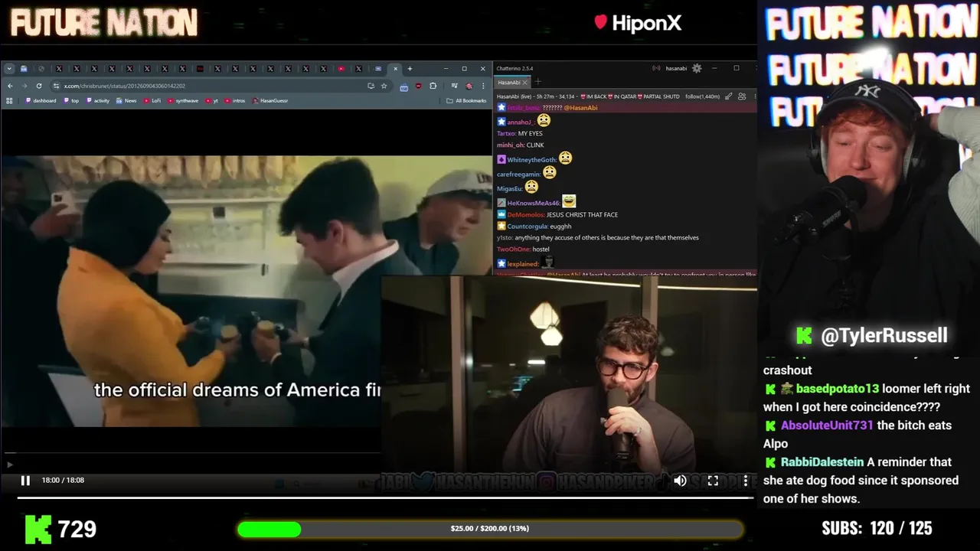The height and width of the screenshot is (551, 980).
Task: Open the activity bookmark
Action: (x=98, y=100)
